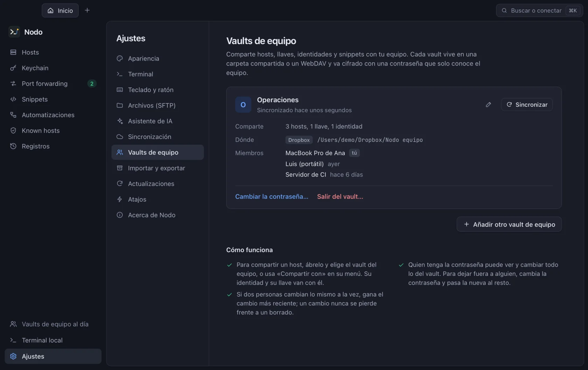Image resolution: width=588 pixels, height=370 pixels.
Task: Open a new tab with plus icon
Action: coord(87,11)
